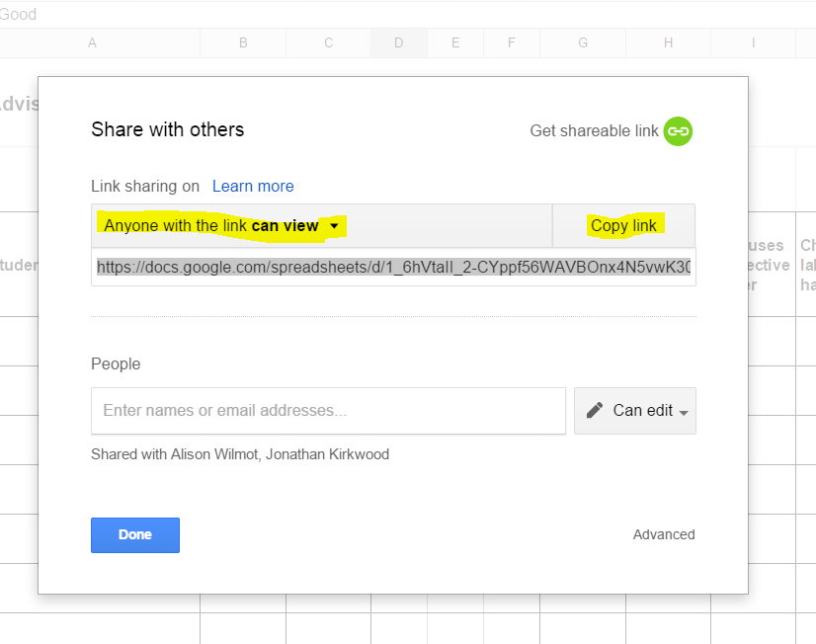Screen dimensions: 816x644
Task: Select column H header
Action: [x=669, y=42]
